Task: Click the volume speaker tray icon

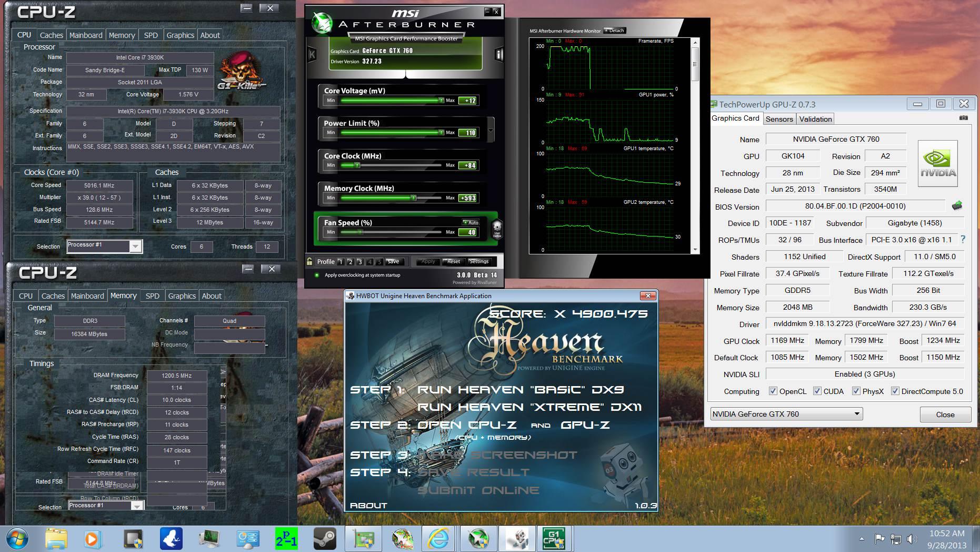Action: pyautogui.click(x=912, y=539)
